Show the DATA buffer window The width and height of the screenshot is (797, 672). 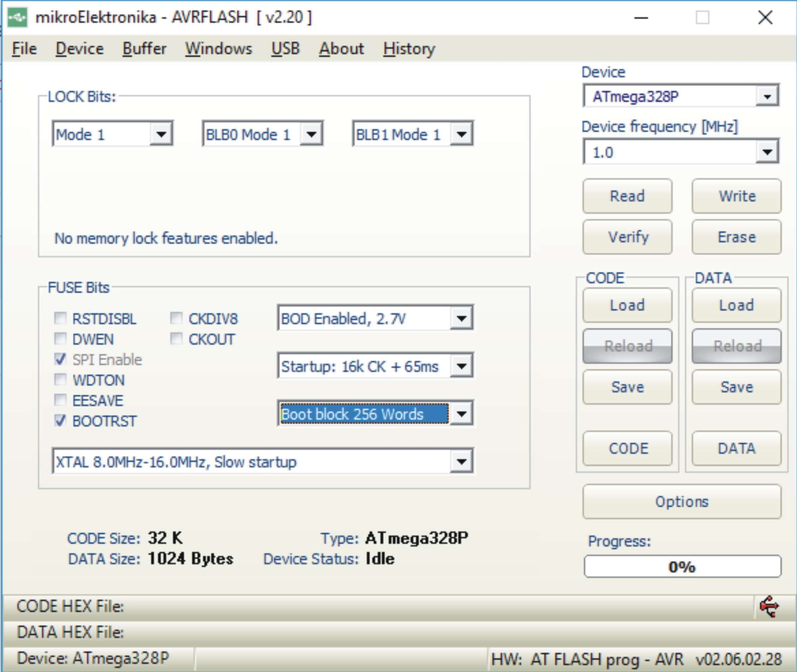(737, 448)
